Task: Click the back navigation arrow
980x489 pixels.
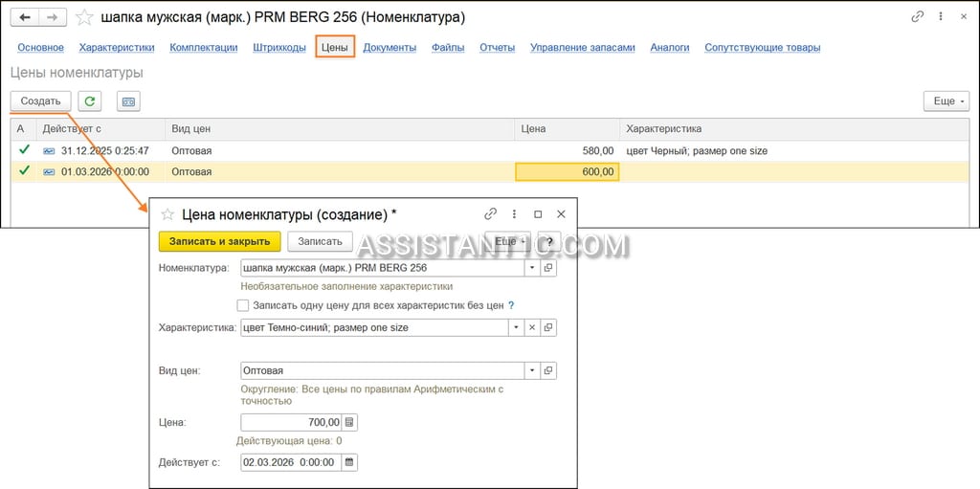Action: point(25,17)
